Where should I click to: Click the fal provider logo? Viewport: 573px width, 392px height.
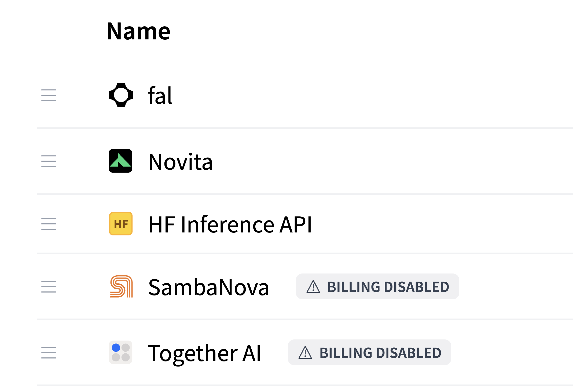(121, 95)
